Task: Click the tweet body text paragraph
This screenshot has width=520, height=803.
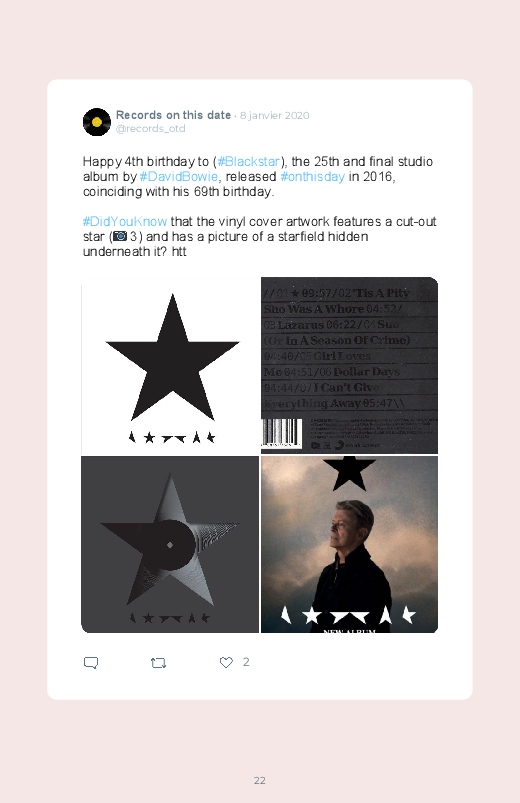Action: [260, 206]
